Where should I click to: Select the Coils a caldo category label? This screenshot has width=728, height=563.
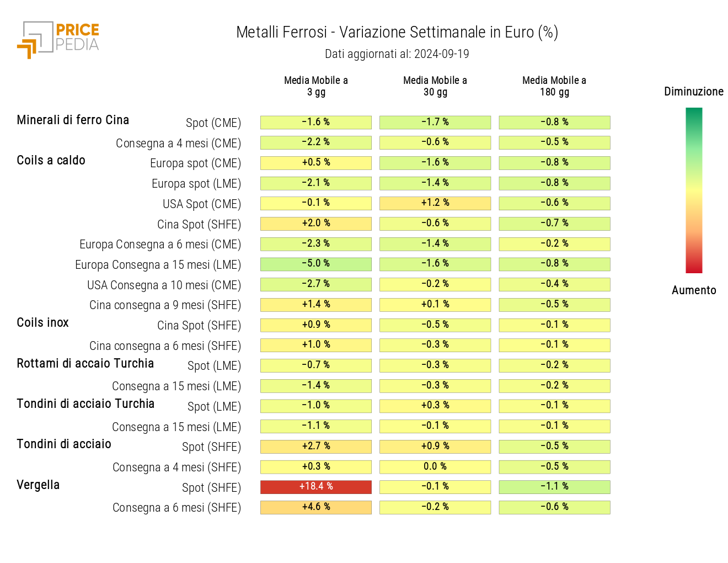[51, 161]
